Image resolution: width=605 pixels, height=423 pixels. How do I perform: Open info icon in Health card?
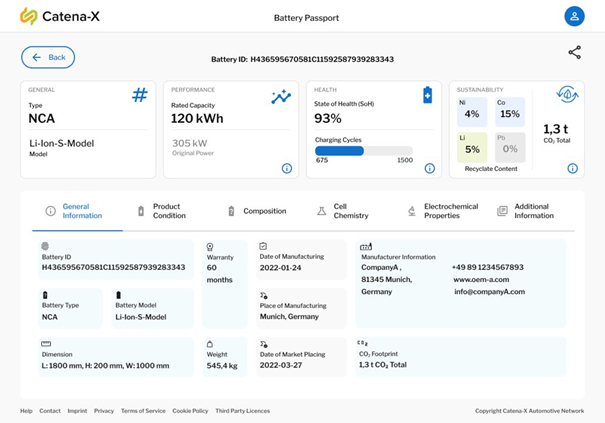(x=430, y=168)
